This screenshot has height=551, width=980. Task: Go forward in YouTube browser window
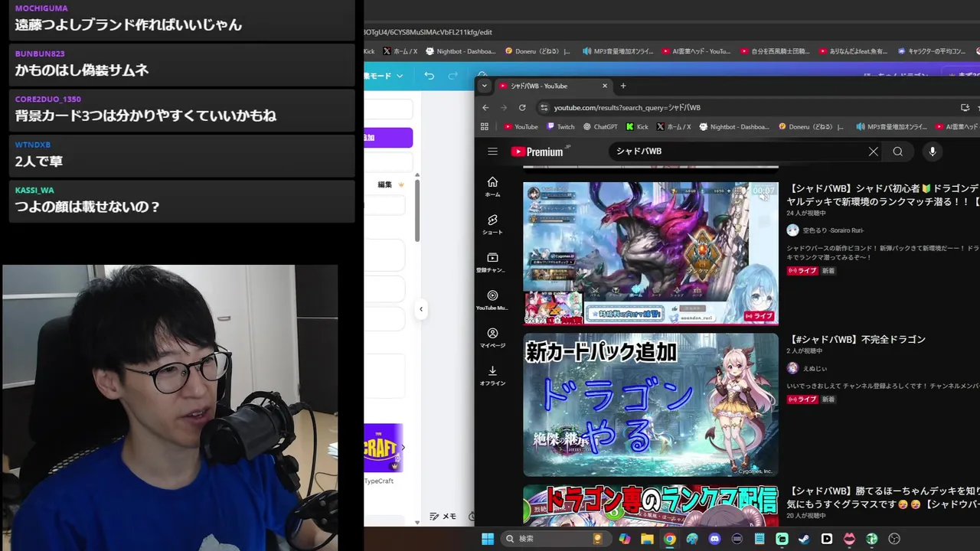click(504, 108)
